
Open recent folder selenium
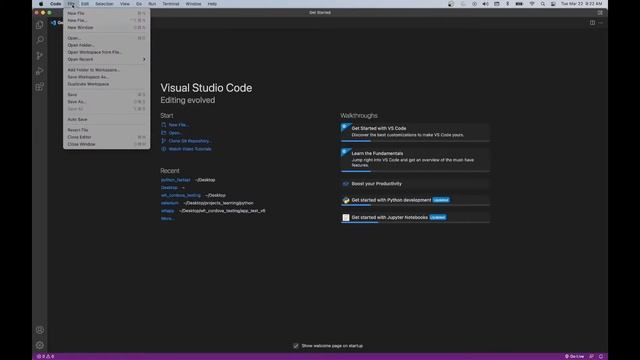(169, 203)
